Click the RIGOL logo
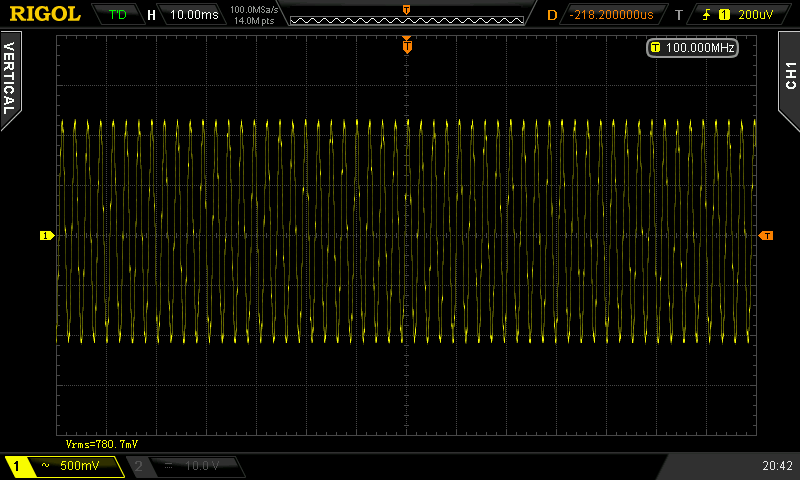Image resolution: width=800 pixels, height=480 pixels. pyautogui.click(x=45, y=14)
